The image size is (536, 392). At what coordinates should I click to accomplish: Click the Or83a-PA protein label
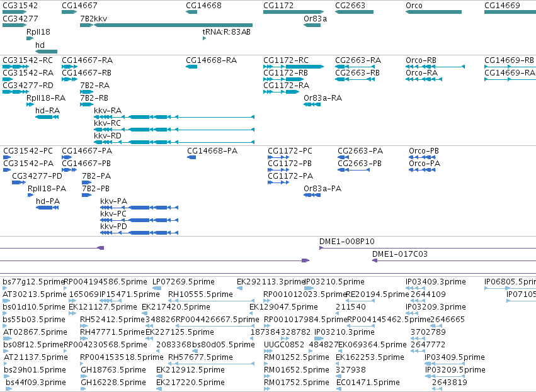click(x=322, y=189)
